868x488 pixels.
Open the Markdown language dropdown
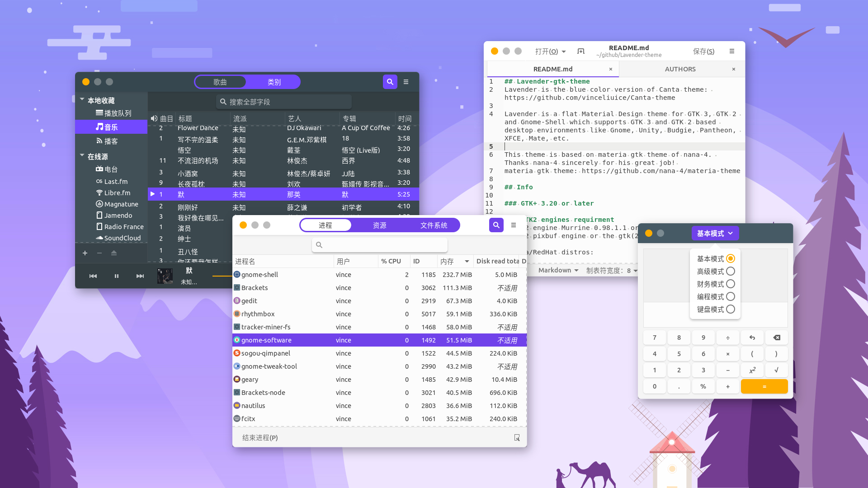click(558, 270)
